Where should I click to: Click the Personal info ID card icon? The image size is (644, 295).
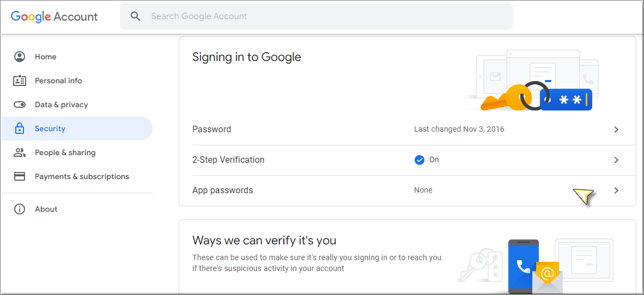19,81
